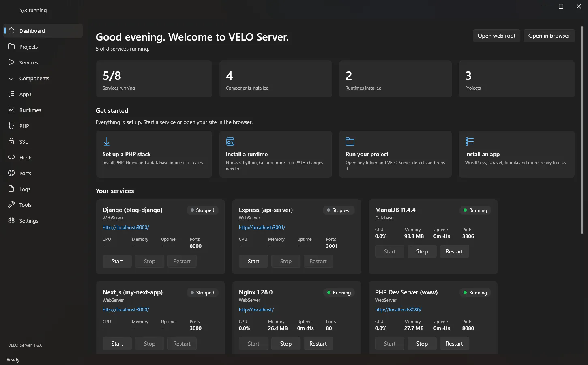Stop the MariaDB 11.4.4 service
The height and width of the screenshot is (365, 588).
tap(422, 251)
